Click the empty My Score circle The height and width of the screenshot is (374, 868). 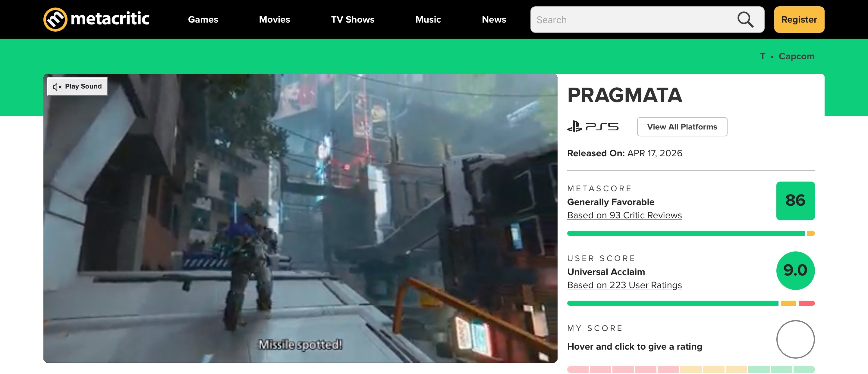click(x=795, y=339)
